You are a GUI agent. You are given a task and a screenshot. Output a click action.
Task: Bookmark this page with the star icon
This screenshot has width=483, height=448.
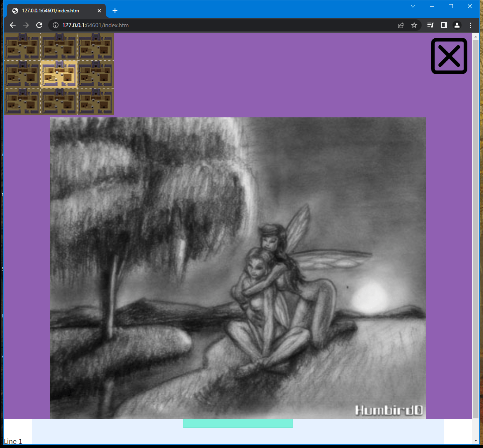(x=414, y=25)
